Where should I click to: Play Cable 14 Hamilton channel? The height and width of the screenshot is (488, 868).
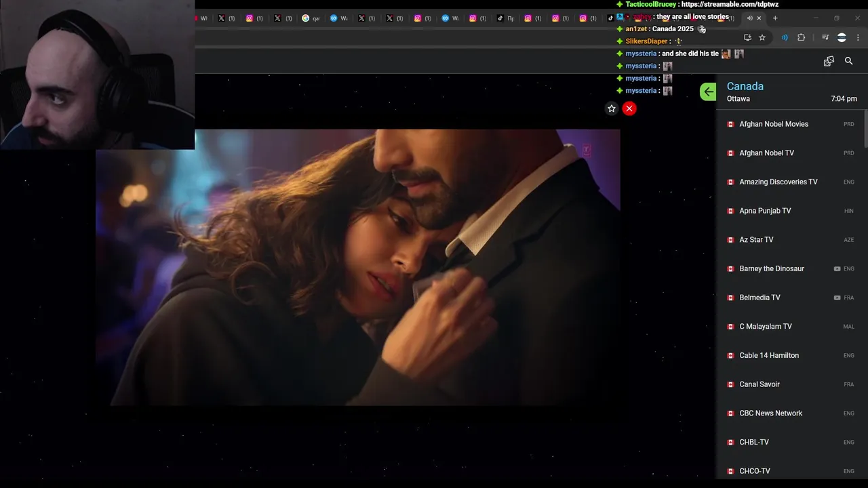pyautogui.click(x=790, y=356)
